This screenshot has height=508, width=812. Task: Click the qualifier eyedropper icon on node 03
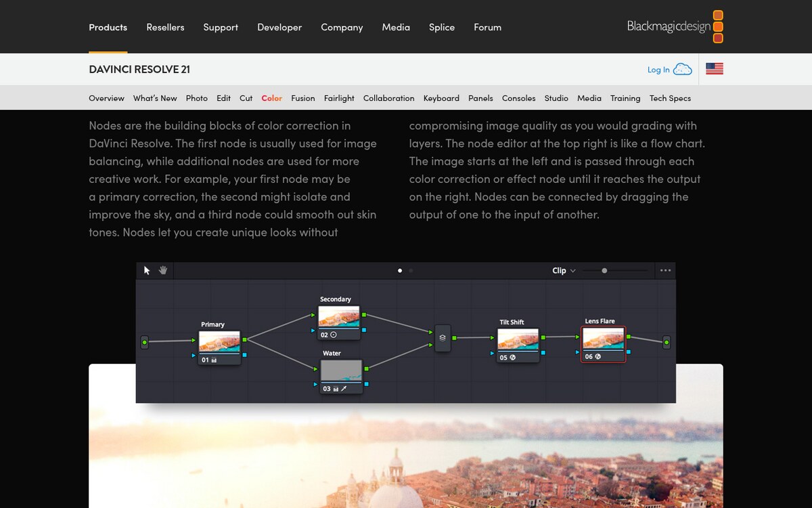point(344,389)
